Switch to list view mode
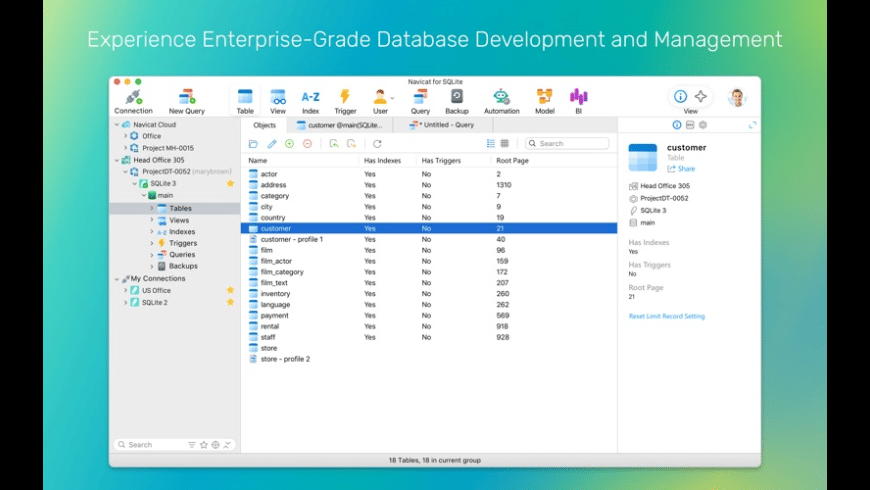The height and width of the screenshot is (490, 870). [490, 143]
